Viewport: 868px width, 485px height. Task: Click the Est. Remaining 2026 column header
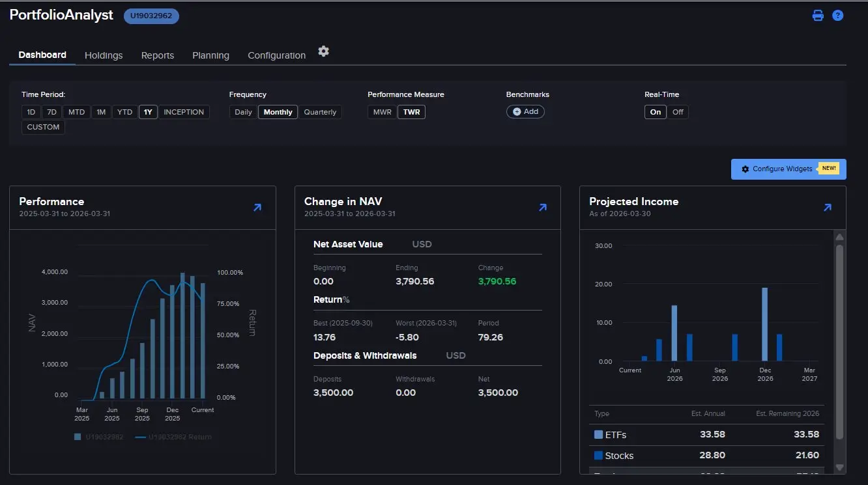click(x=788, y=413)
